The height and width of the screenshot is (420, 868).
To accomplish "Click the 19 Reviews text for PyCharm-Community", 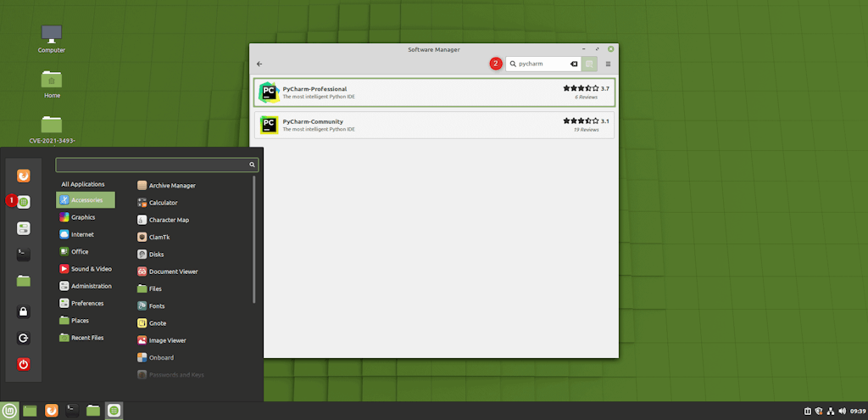I will 587,130.
